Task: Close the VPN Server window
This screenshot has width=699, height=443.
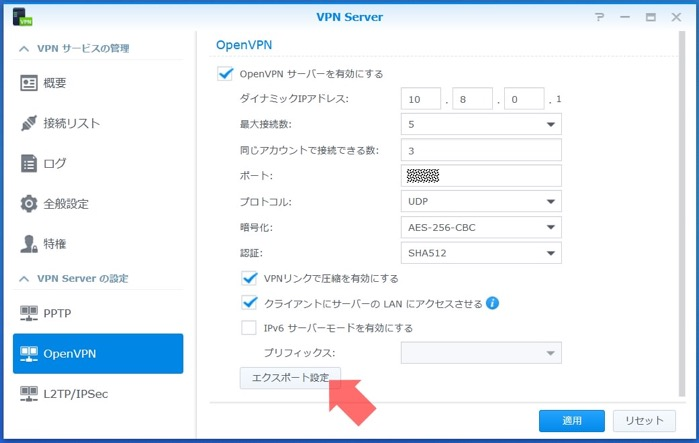Action: [x=676, y=17]
